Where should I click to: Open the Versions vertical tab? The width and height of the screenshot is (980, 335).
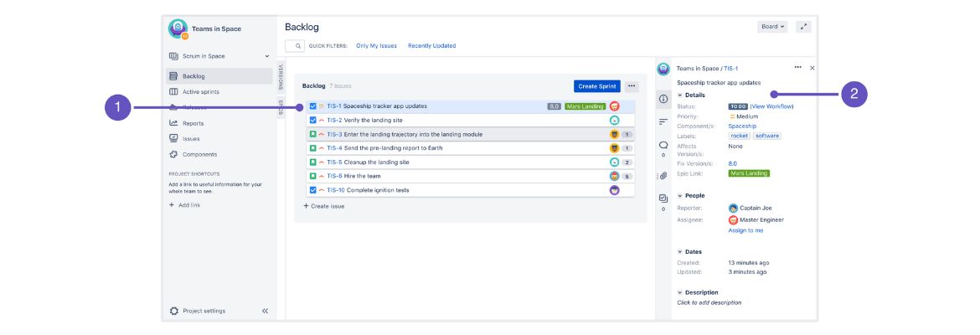[x=281, y=77]
